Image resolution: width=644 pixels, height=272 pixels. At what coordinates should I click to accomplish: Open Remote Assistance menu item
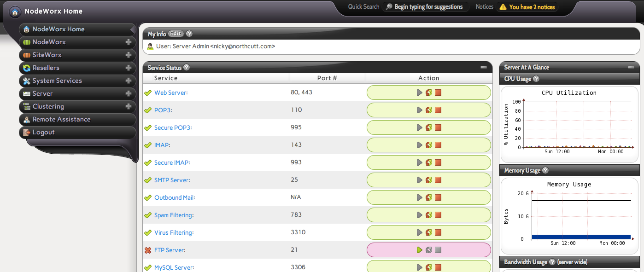pyautogui.click(x=77, y=119)
